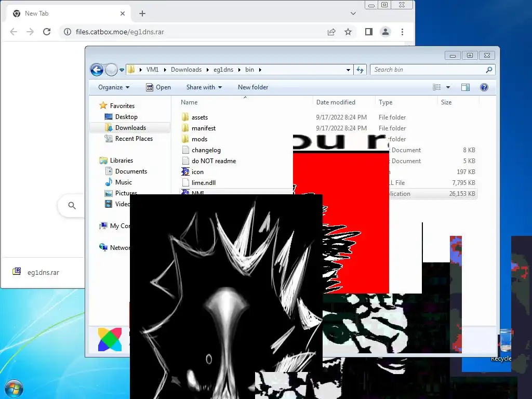The height and width of the screenshot is (399, 532).
Task: Click Open in Explorer toolbar
Action: click(x=158, y=87)
